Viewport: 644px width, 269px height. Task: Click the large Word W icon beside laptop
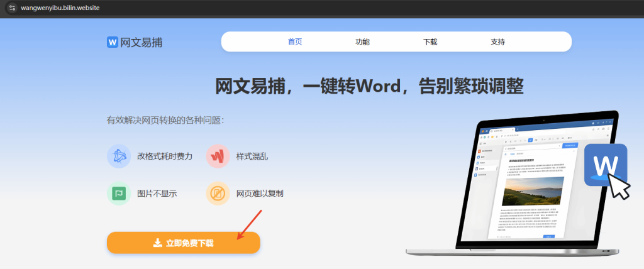[605, 165]
